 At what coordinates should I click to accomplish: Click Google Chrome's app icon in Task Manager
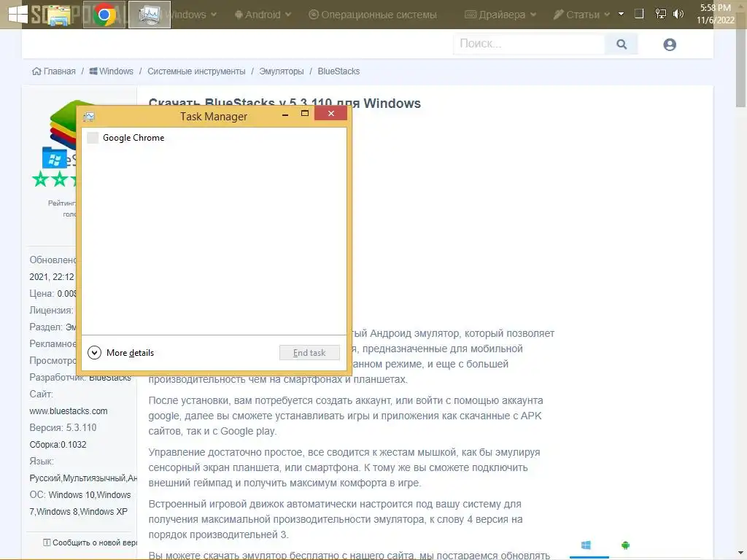tap(93, 138)
